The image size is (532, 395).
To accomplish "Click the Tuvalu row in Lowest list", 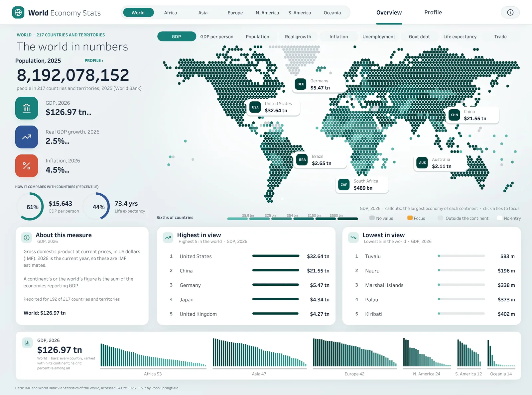I will tap(435, 256).
